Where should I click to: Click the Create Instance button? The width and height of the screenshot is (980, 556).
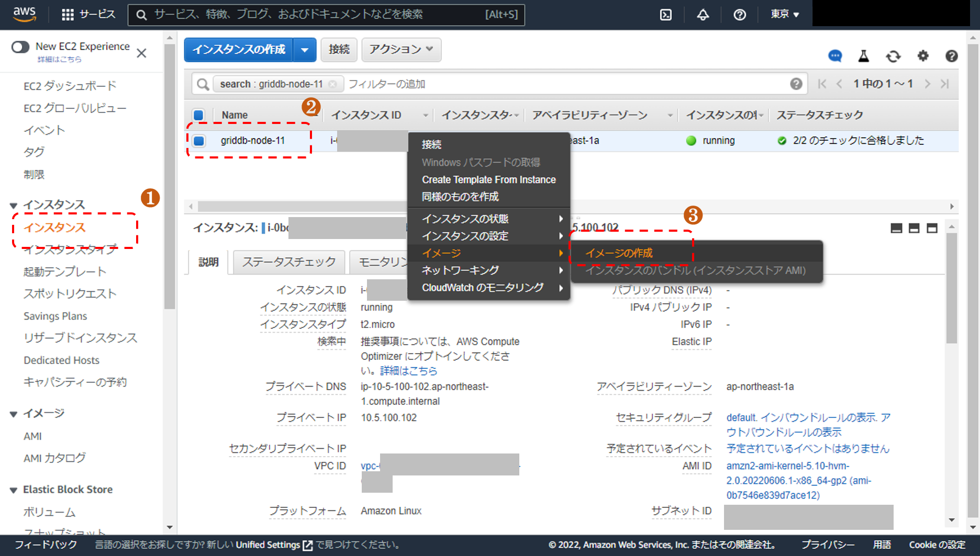(x=239, y=50)
